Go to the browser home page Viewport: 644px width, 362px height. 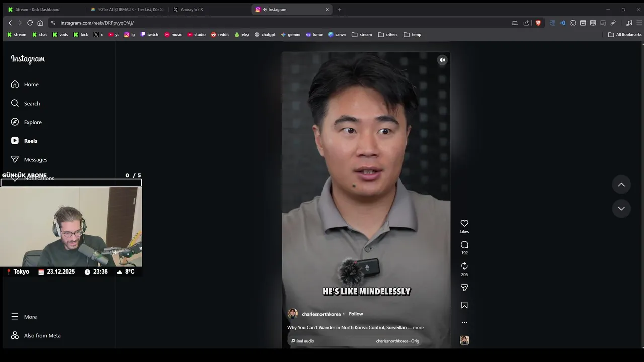(40, 23)
